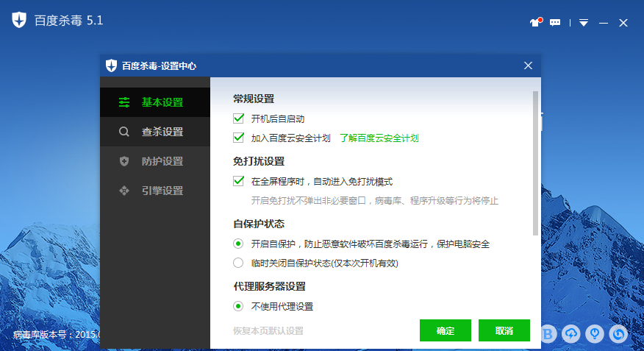Switch to the 查杀设置 tab
This screenshot has width=644, height=351.
(x=155, y=132)
